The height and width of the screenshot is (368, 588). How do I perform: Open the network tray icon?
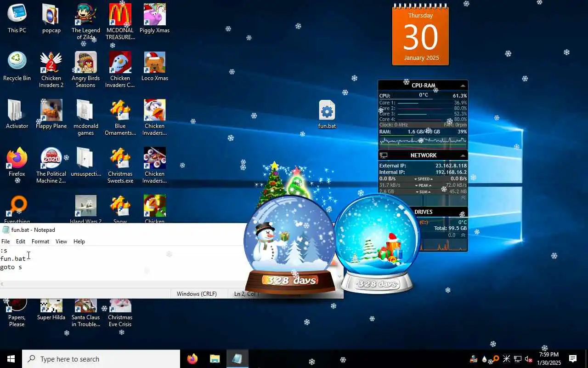tap(518, 359)
